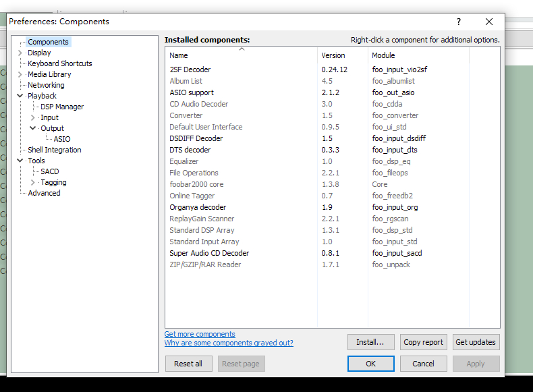Select the Standard Input Array row
This screenshot has height=392, width=533.
coord(333,242)
